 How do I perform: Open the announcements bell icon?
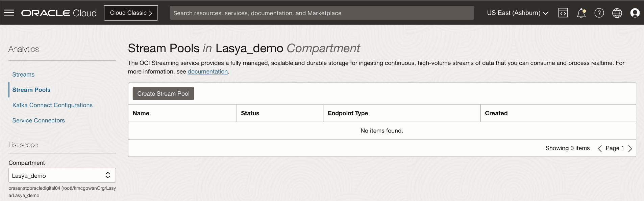coord(581,13)
